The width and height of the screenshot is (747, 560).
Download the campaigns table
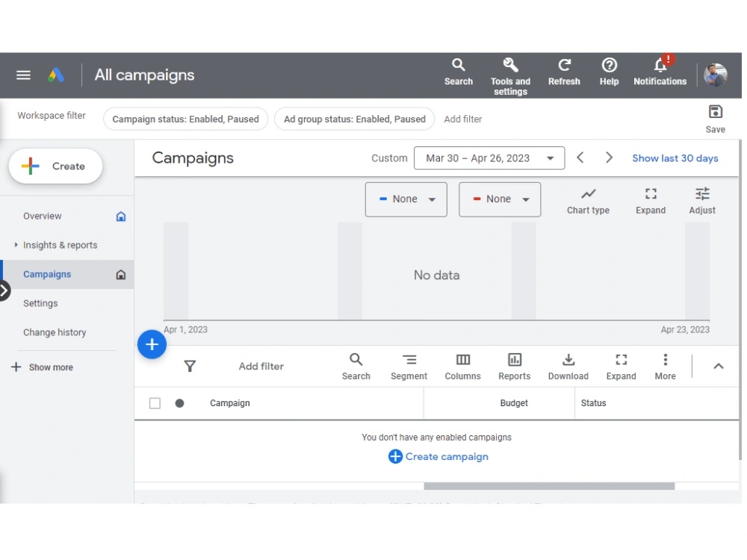point(568,367)
